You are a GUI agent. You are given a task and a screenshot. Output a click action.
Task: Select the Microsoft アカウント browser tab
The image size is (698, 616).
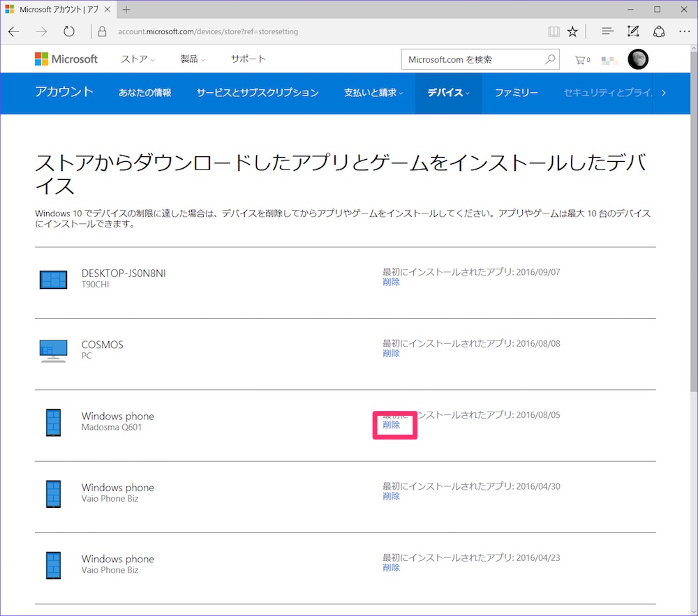[59, 9]
